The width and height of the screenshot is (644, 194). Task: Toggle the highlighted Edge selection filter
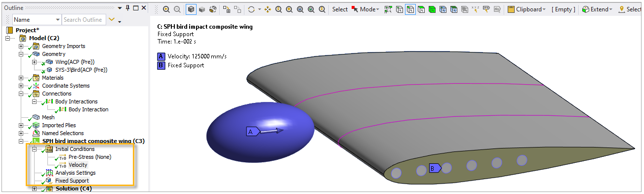(x=410, y=9)
